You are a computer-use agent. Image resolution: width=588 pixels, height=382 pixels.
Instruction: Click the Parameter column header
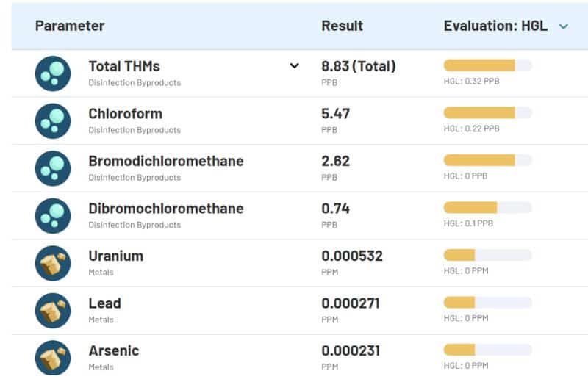click(x=70, y=26)
